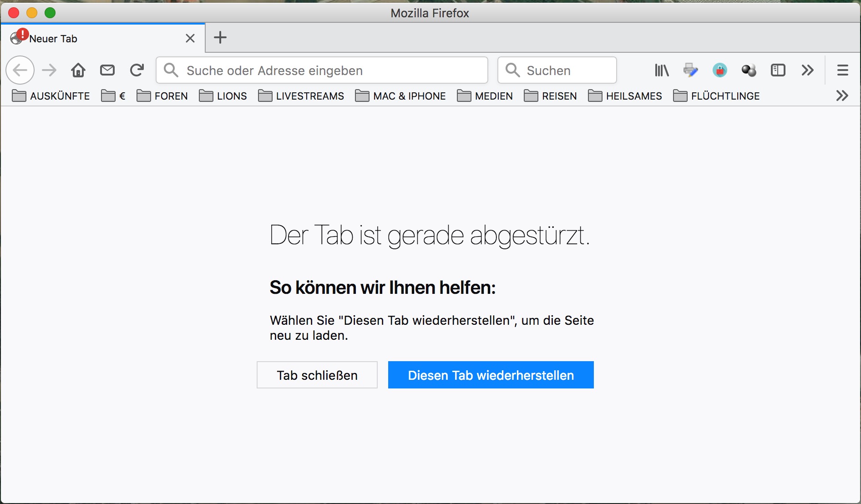Go to the home page icon
The width and height of the screenshot is (861, 504).
[78, 70]
